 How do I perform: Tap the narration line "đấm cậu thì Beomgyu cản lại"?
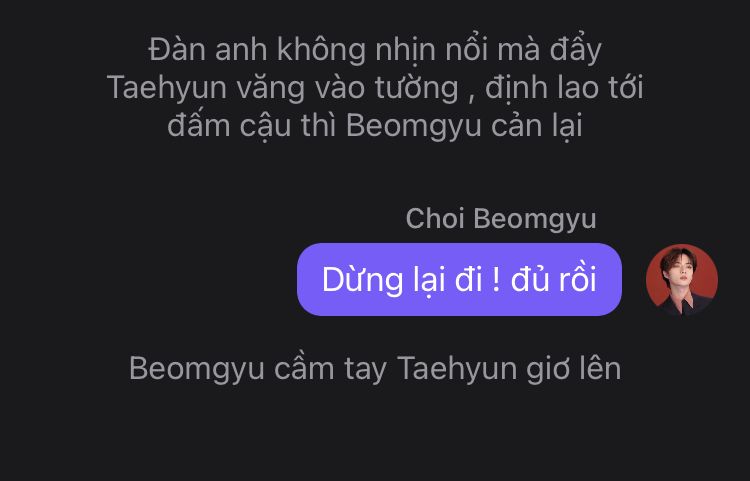(x=375, y=126)
